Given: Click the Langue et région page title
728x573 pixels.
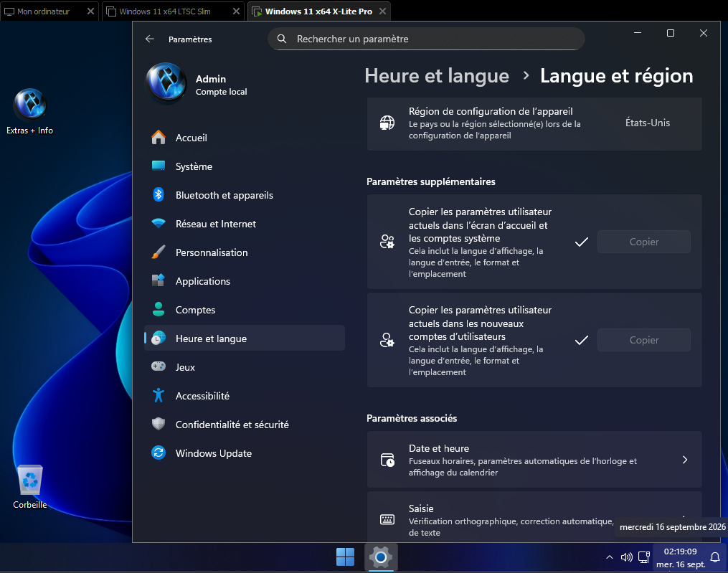Looking at the screenshot, I should point(617,76).
